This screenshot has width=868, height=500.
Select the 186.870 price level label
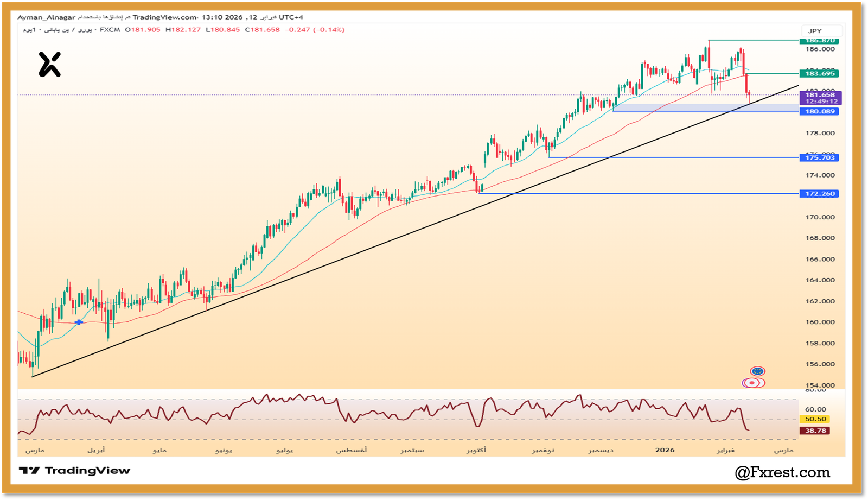pyautogui.click(x=819, y=41)
